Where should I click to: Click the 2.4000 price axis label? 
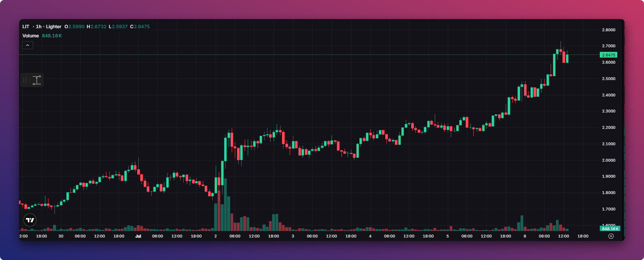pos(609,95)
